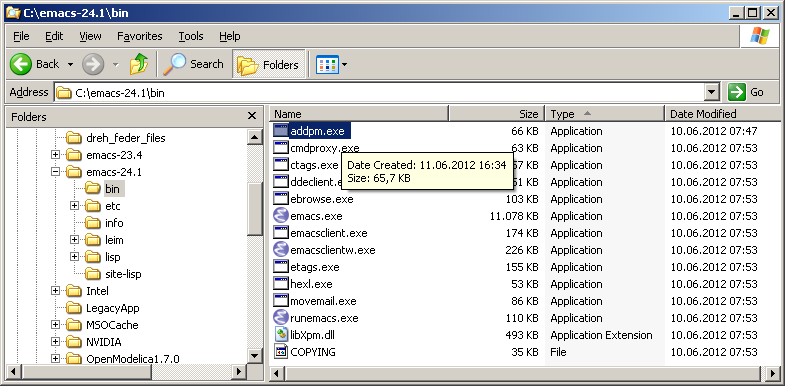Click the Back arrow icon
Viewport: 785px width, 386px height.
pyautogui.click(x=21, y=64)
